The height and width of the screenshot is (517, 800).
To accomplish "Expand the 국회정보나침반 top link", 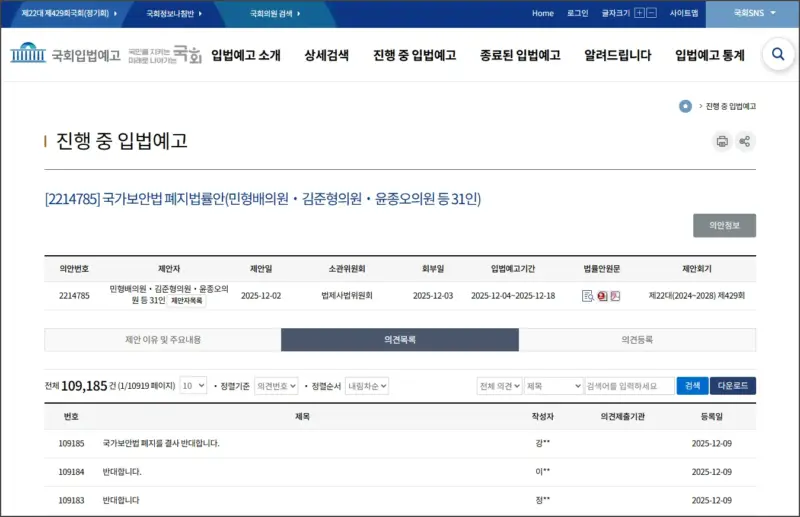I will 174,13.
